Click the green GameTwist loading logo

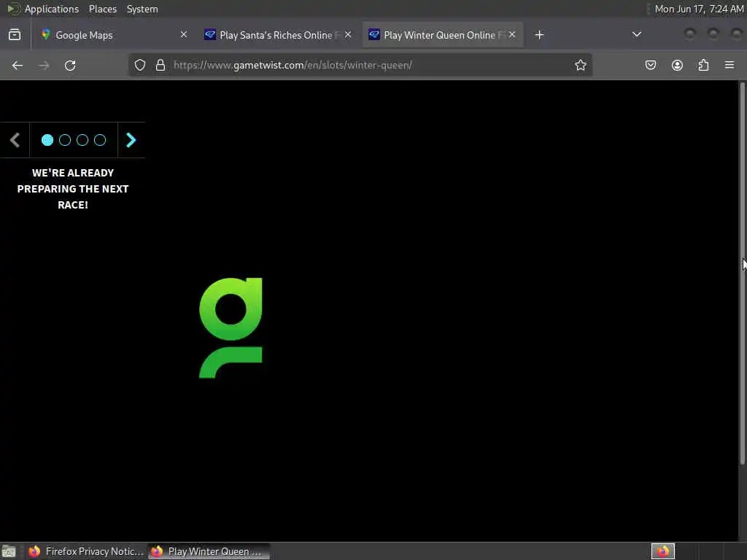pyautogui.click(x=231, y=328)
